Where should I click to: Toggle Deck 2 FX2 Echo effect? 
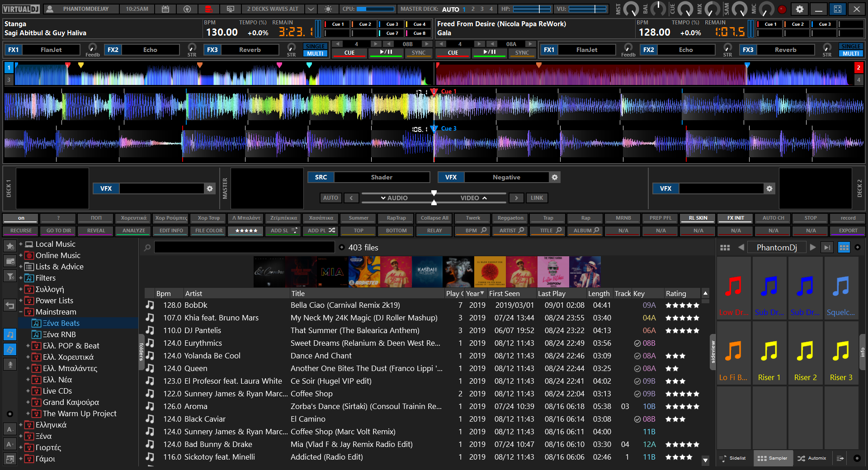coord(649,50)
